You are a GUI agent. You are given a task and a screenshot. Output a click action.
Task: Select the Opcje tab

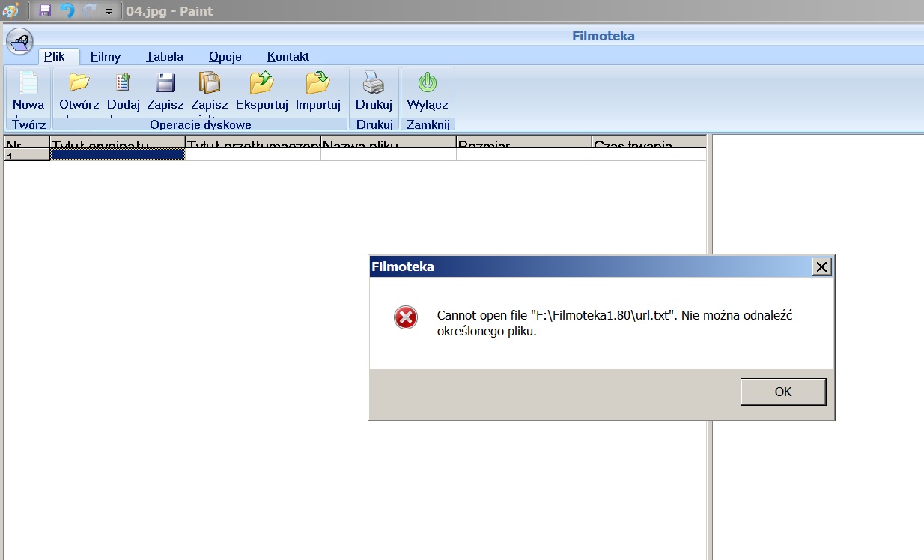pos(225,57)
